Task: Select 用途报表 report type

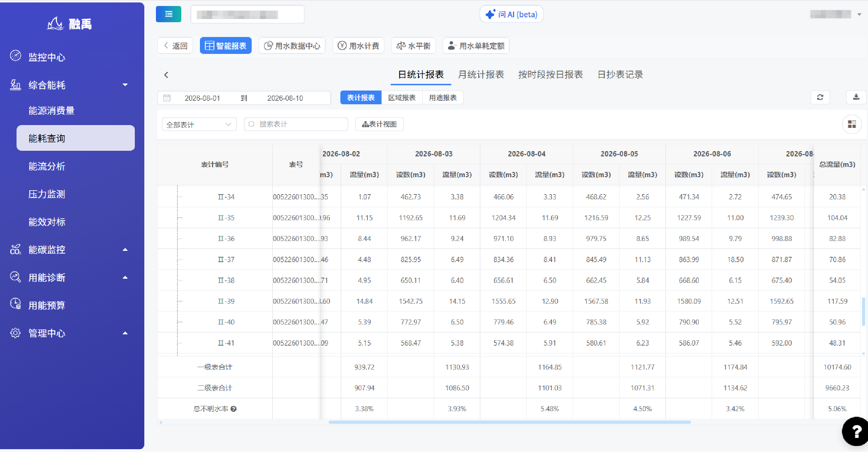Action: point(443,98)
